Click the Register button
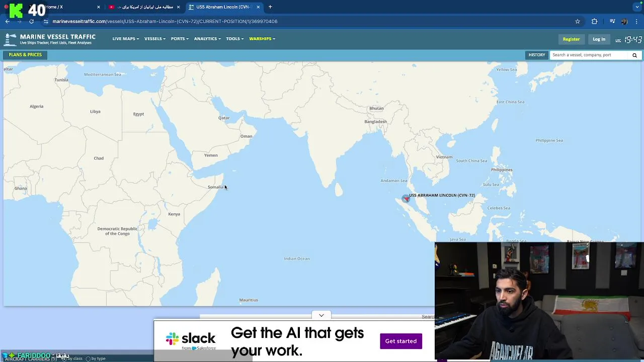The height and width of the screenshot is (362, 644). pyautogui.click(x=571, y=39)
